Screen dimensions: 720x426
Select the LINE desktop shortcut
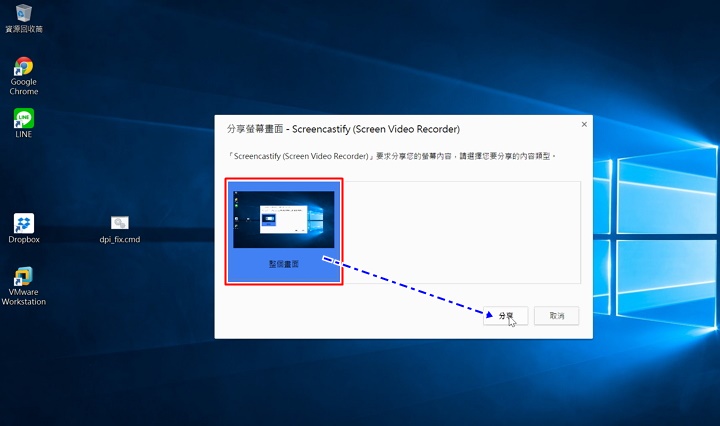tap(23, 123)
